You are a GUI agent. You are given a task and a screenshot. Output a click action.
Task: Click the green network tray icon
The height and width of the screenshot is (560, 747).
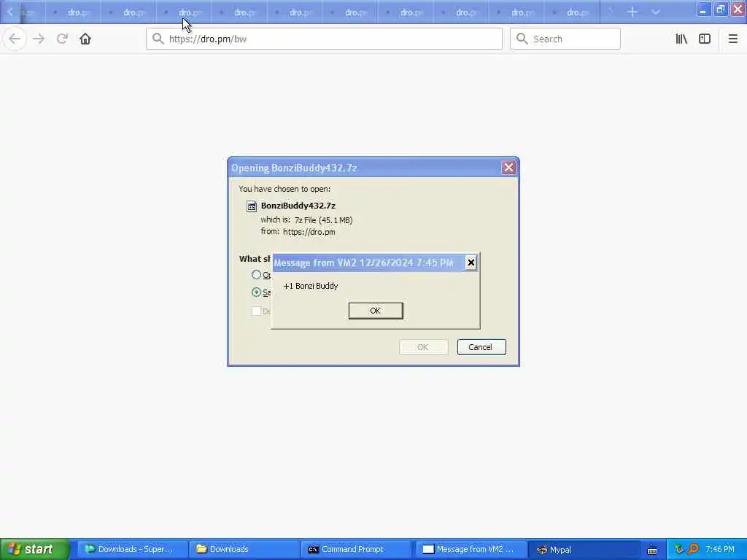pyautogui.click(x=679, y=549)
